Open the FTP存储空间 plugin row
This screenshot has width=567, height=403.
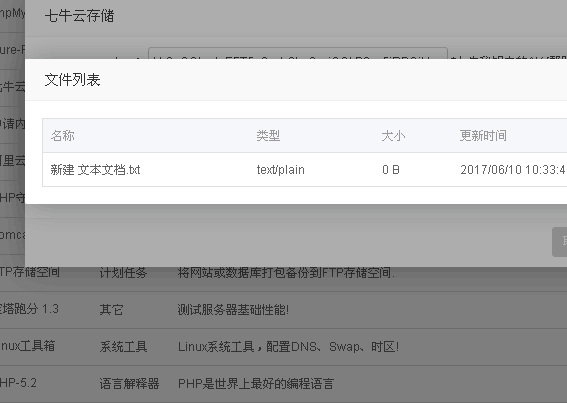(x=284, y=272)
